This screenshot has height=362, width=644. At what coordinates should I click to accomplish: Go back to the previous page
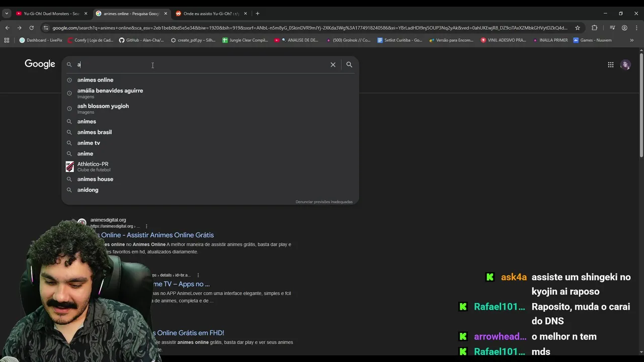[7, 28]
